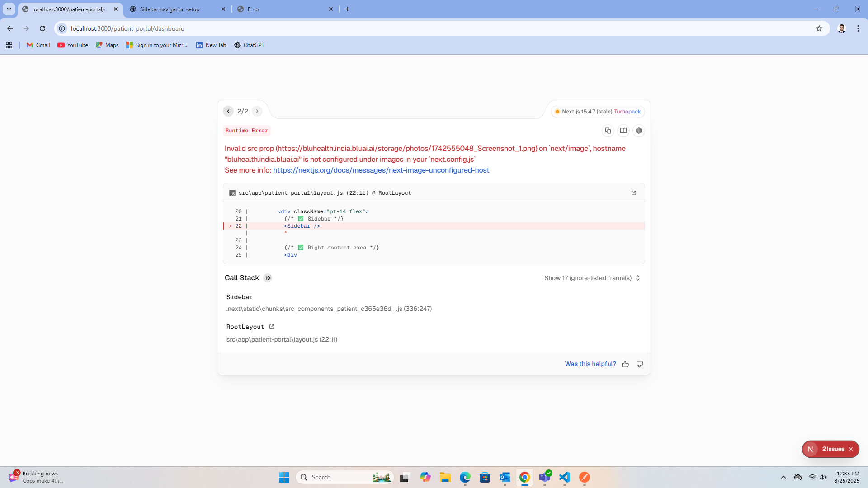Click the 2 Issues badge
This screenshot has height=488, width=868.
tap(833, 449)
